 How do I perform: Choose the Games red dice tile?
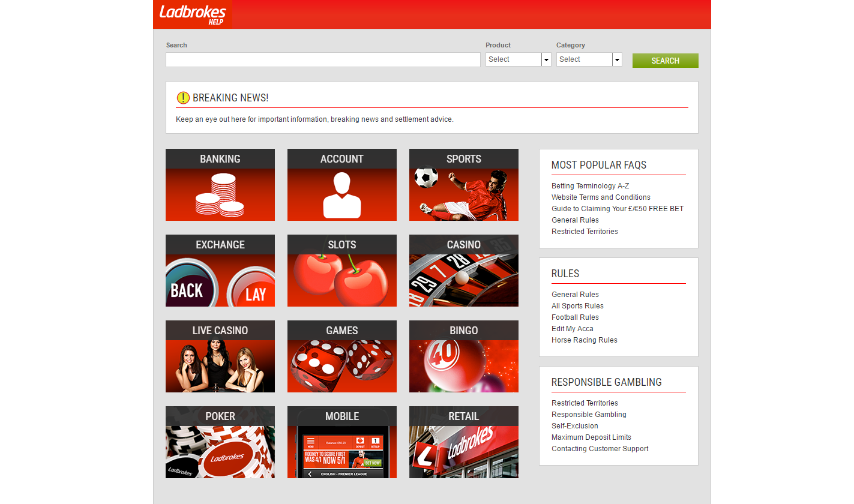coord(341,356)
